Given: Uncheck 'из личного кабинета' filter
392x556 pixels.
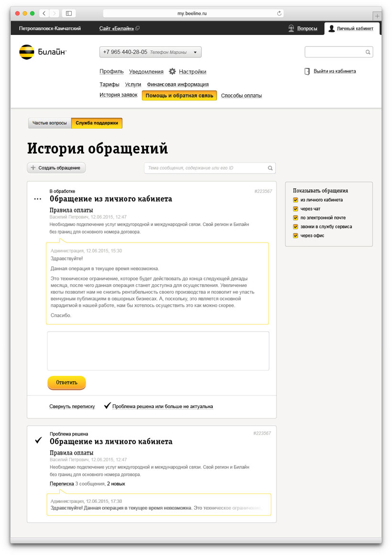Looking at the screenshot, I should (x=295, y=200).
